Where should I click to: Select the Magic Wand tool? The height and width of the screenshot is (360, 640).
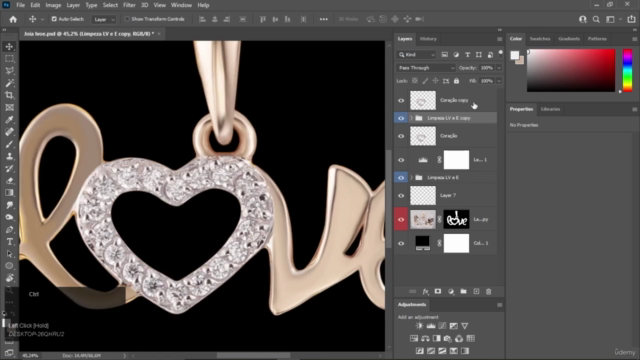[9, 83]
